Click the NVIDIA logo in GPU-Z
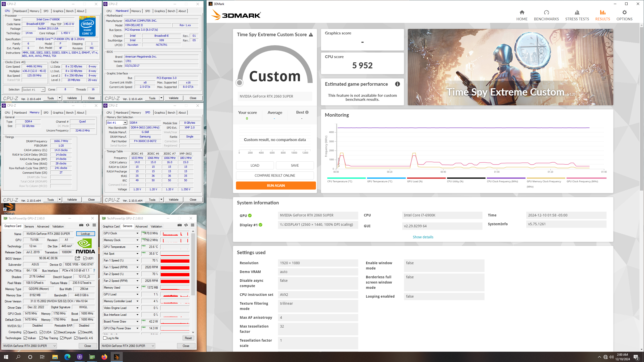This screenshot has height=362, width=644. point(85,246)
